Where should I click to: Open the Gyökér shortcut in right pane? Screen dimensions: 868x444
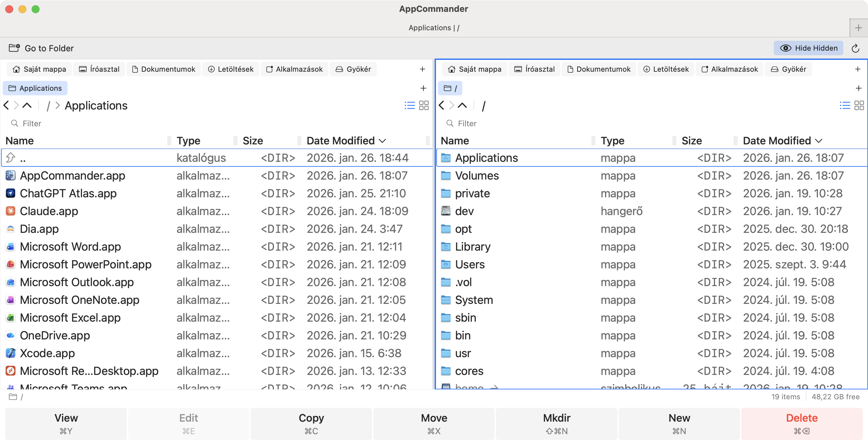pos(788,69)
